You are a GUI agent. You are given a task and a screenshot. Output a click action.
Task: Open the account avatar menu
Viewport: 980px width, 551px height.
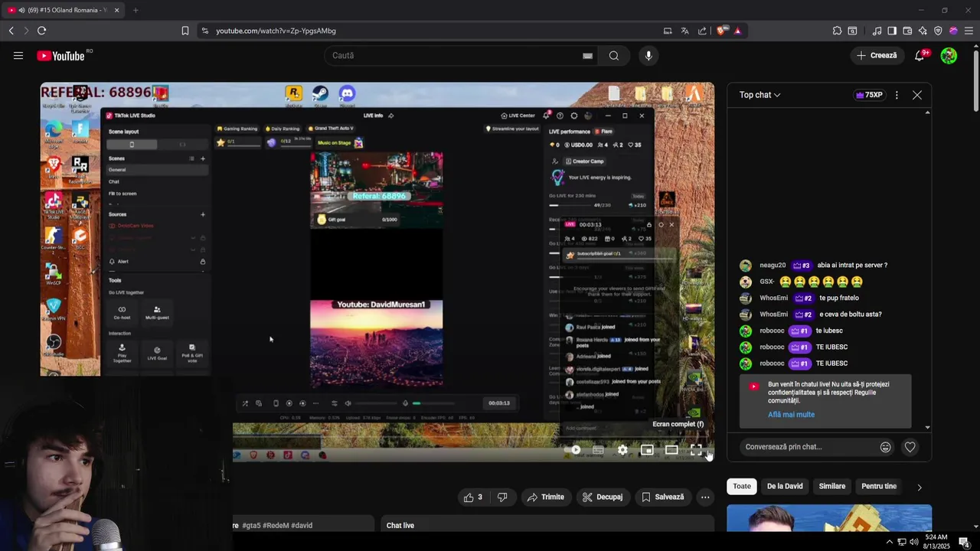point(949,55)
